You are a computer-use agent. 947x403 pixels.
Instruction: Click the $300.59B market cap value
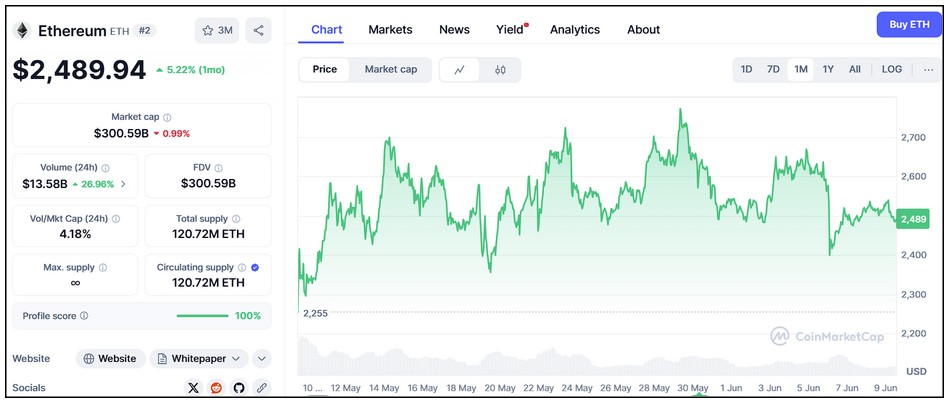121,134
